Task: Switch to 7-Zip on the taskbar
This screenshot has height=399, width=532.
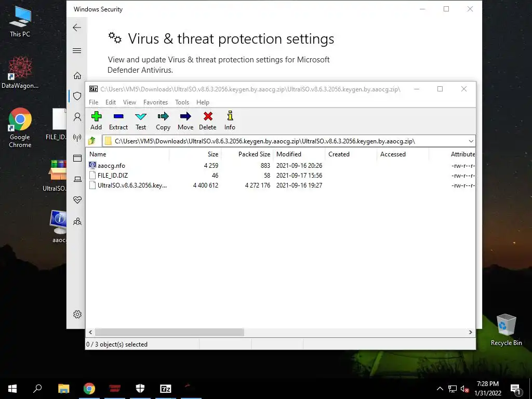Action: [166, 389]
